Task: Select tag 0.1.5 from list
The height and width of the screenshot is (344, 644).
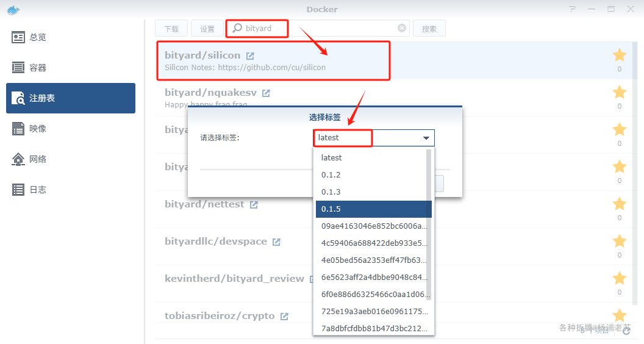Action: 374,209
